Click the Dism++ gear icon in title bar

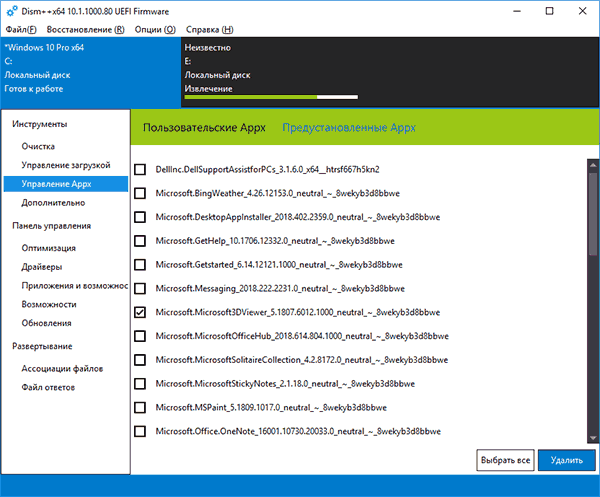(11, 11)
